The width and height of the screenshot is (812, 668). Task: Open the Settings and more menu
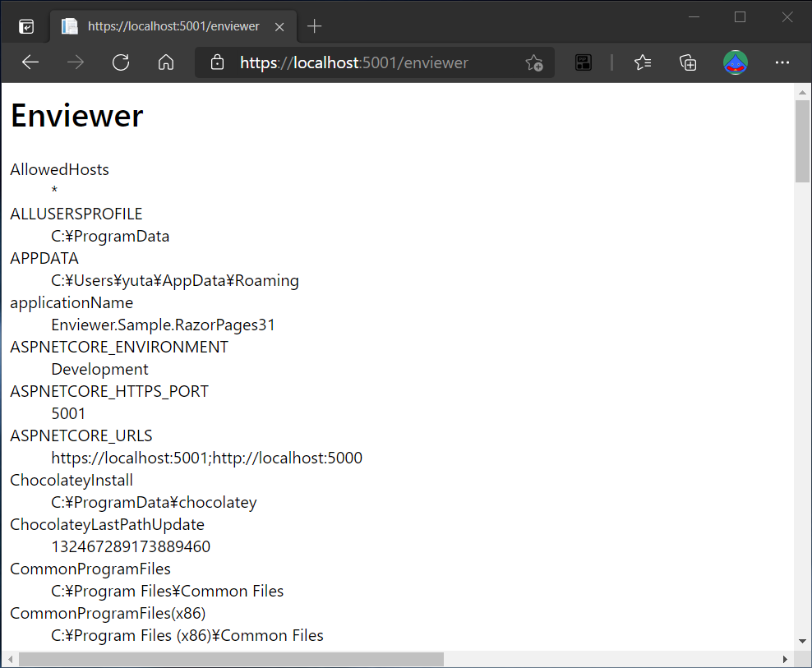tap(782, 62)
